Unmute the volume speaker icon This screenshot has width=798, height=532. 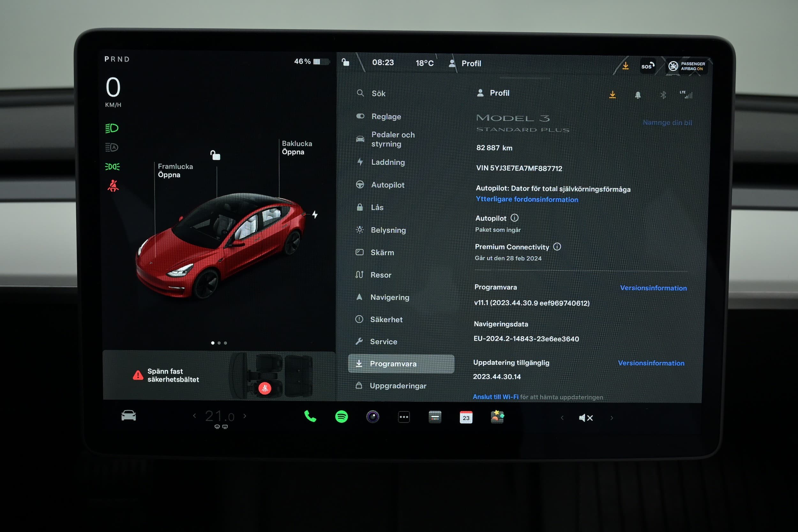click(586, 418)
